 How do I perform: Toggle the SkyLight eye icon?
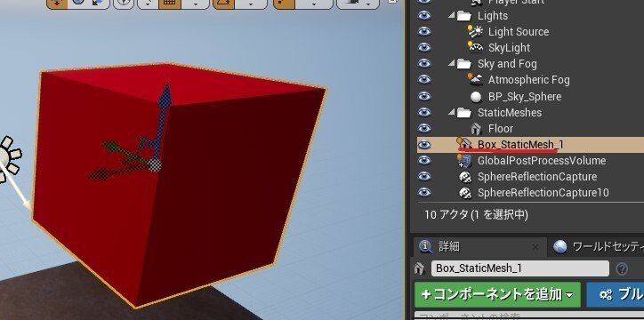pyautogui.click(x=424, y=48)
